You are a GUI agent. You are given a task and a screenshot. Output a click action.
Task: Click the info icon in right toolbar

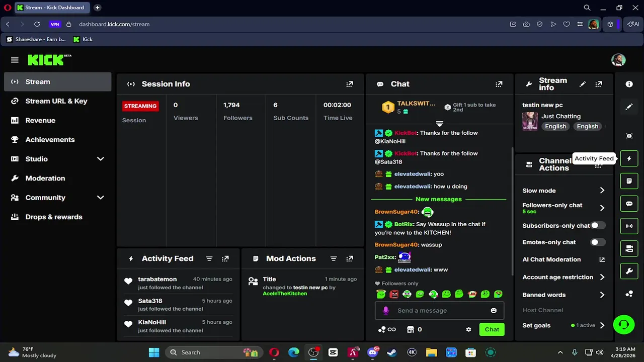(629, 84)
